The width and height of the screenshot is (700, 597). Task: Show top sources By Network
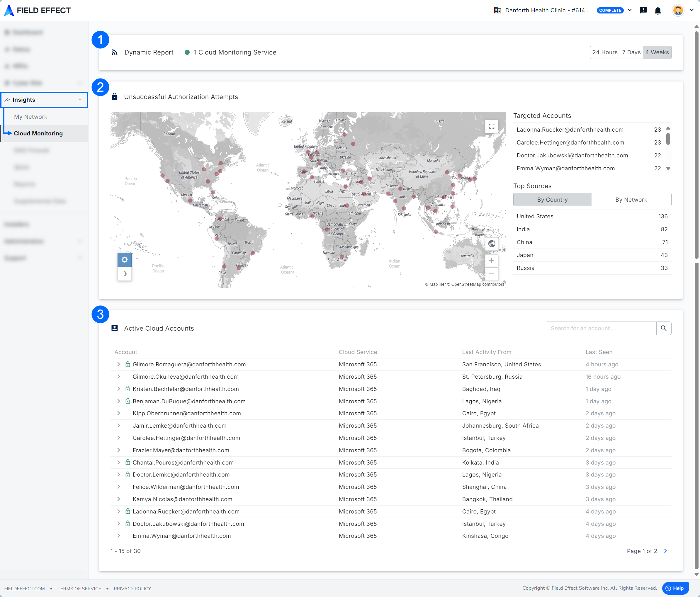(631, 200)
